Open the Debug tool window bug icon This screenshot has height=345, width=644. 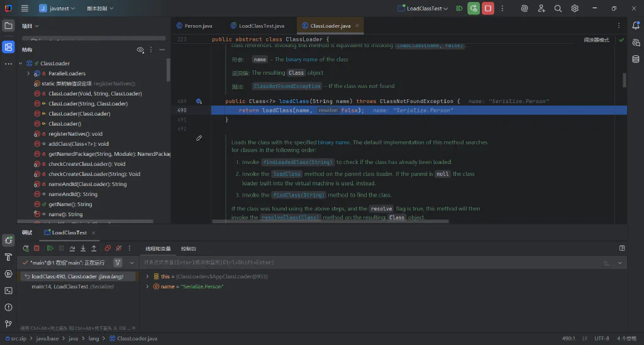coord(8,241)
